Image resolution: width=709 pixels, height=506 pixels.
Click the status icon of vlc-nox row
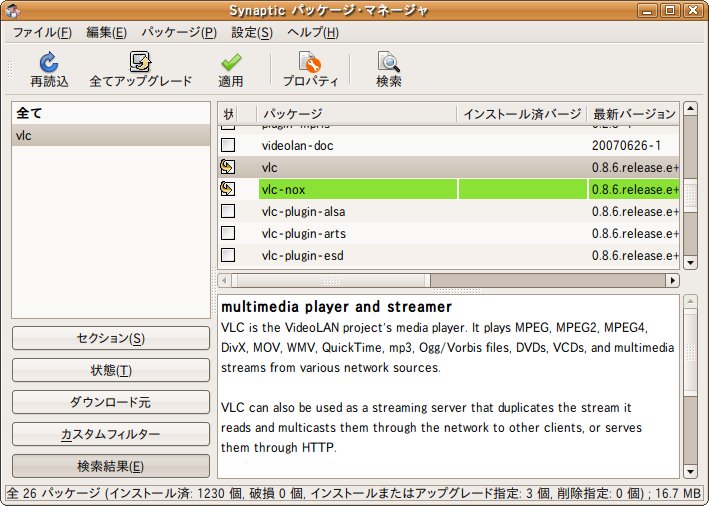click(x=228, y=189)
